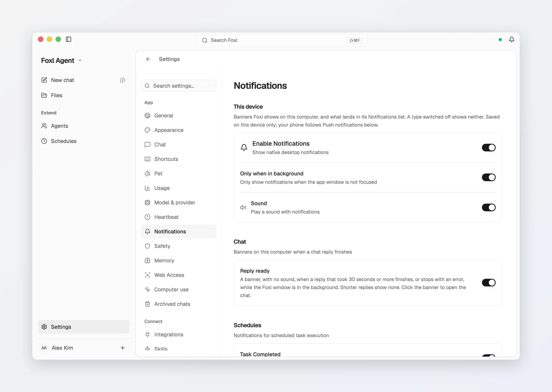This screenshot has width=552, height=392.
Task: Click the Search settings input
Action: pyautogui.click(x=178, y=86)
